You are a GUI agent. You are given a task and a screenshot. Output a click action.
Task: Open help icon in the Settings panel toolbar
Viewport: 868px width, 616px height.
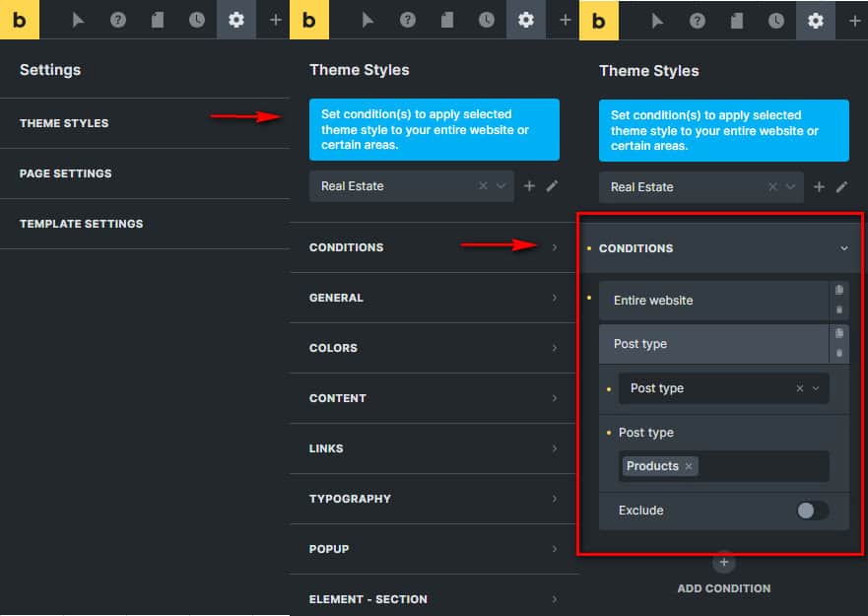[x=118, y=20]
